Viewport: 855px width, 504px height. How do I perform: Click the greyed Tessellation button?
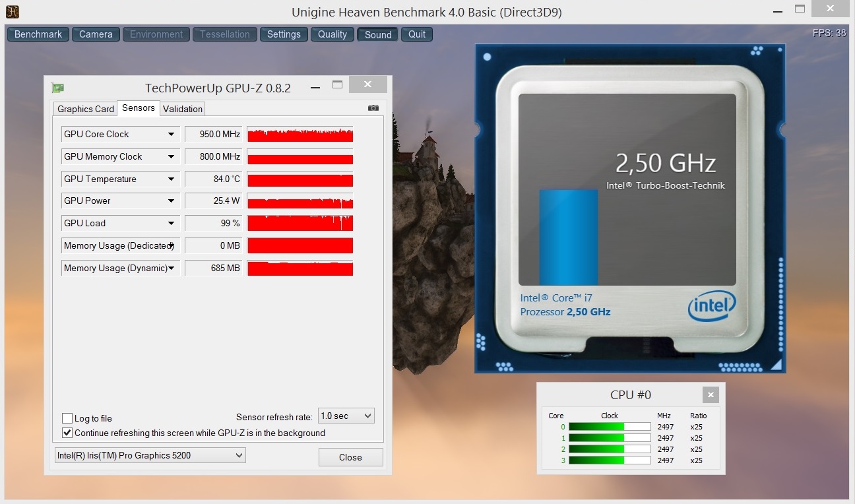tap(225, 34)
